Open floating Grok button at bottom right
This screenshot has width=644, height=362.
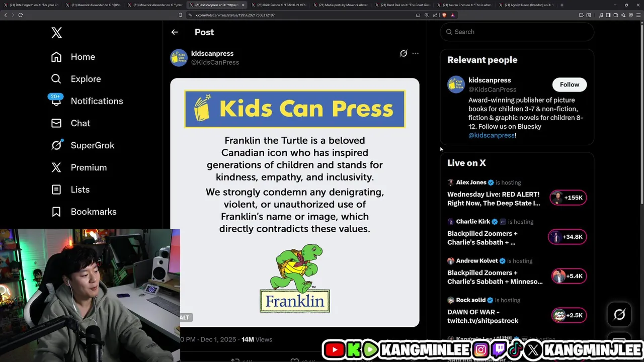tap(619, 315)
